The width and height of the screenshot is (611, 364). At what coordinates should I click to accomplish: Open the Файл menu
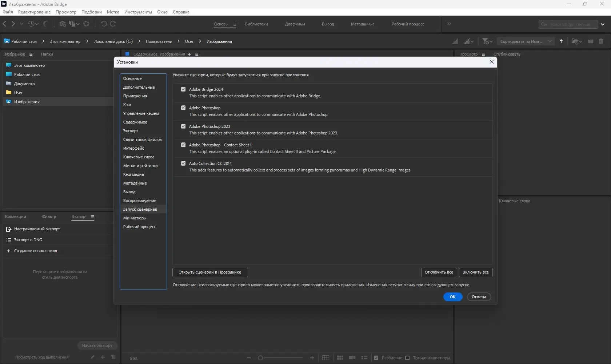coord(8,12)
